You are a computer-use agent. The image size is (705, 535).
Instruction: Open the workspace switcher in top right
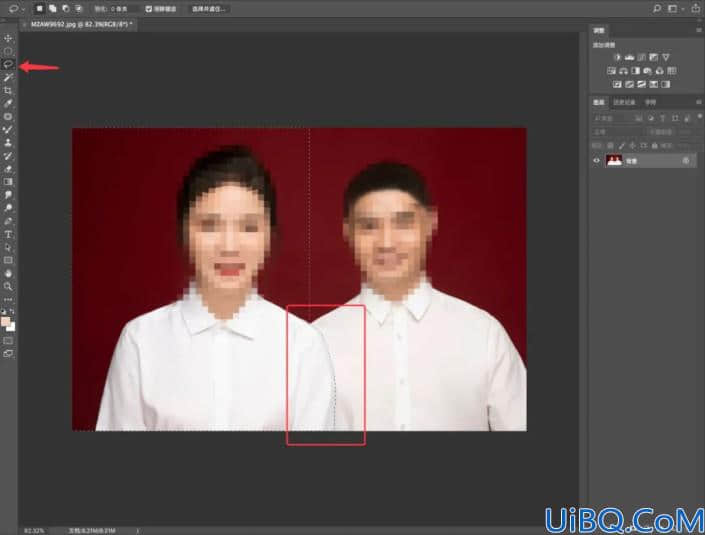click(673, 9)
